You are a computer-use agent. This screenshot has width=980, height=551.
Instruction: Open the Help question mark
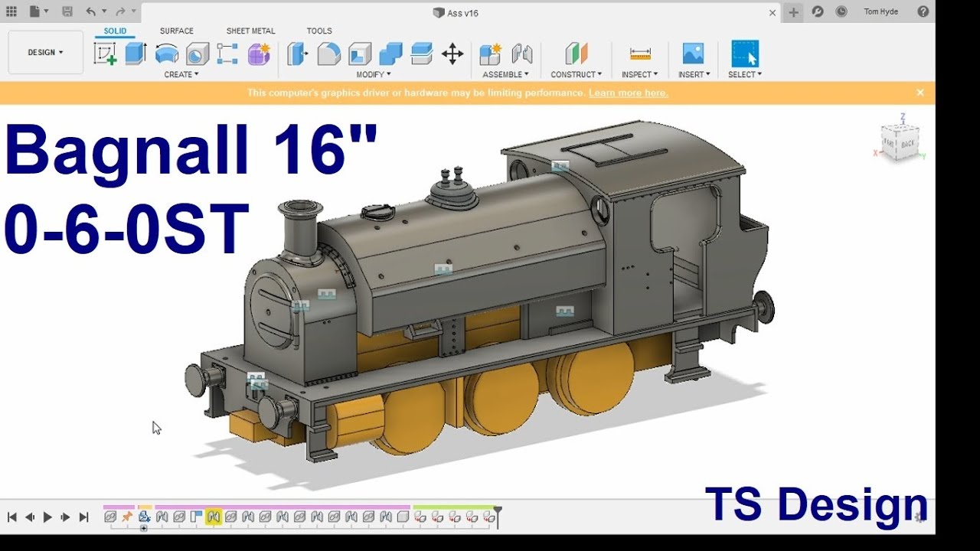click(x=923, y=11)
